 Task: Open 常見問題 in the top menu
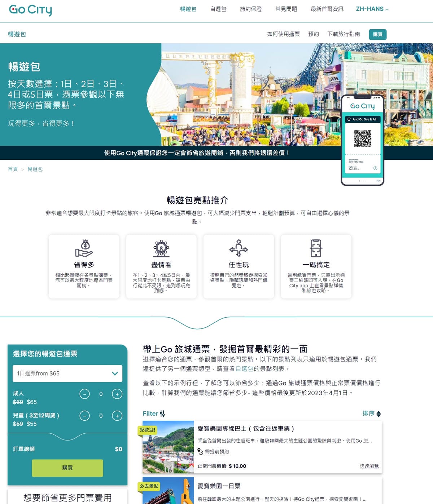(x=286, y=9)
